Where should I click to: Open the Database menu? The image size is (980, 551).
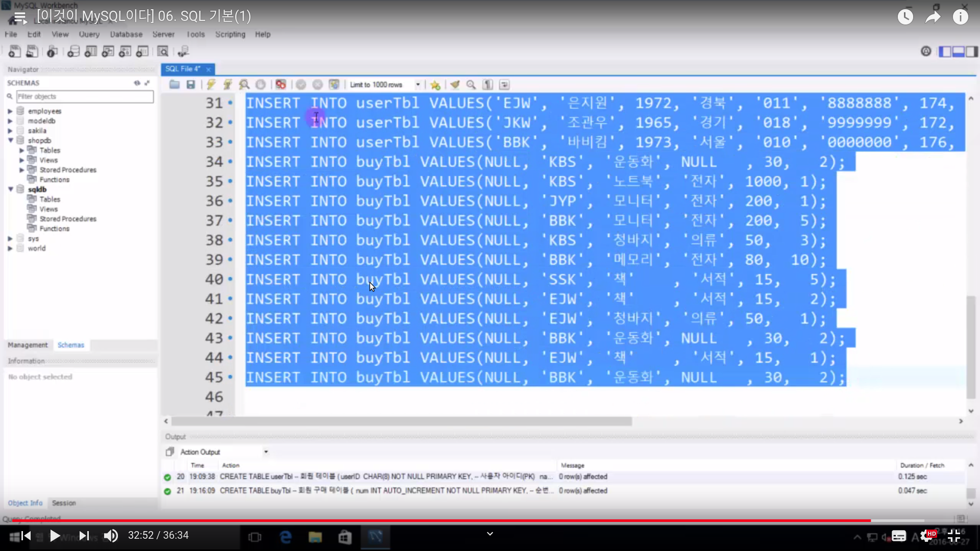126,34
